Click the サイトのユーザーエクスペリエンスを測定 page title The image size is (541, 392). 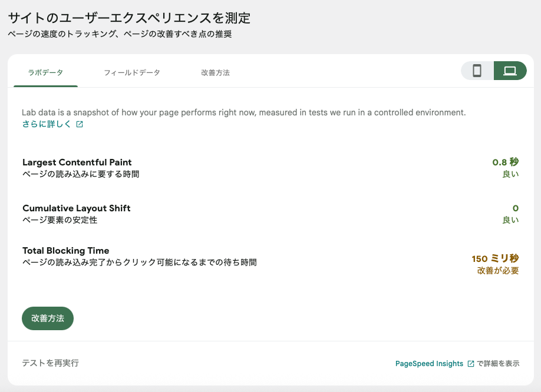(129, 18)
